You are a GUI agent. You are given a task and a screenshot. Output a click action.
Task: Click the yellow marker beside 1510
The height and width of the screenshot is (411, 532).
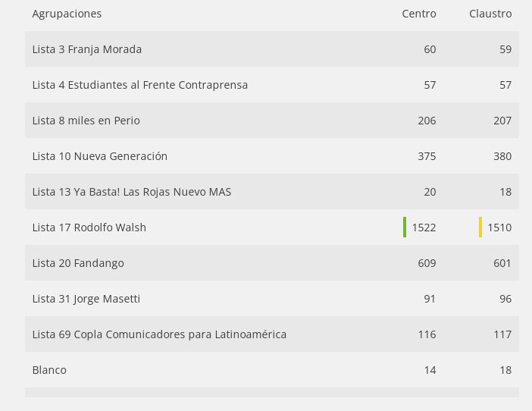click(480, 227)
